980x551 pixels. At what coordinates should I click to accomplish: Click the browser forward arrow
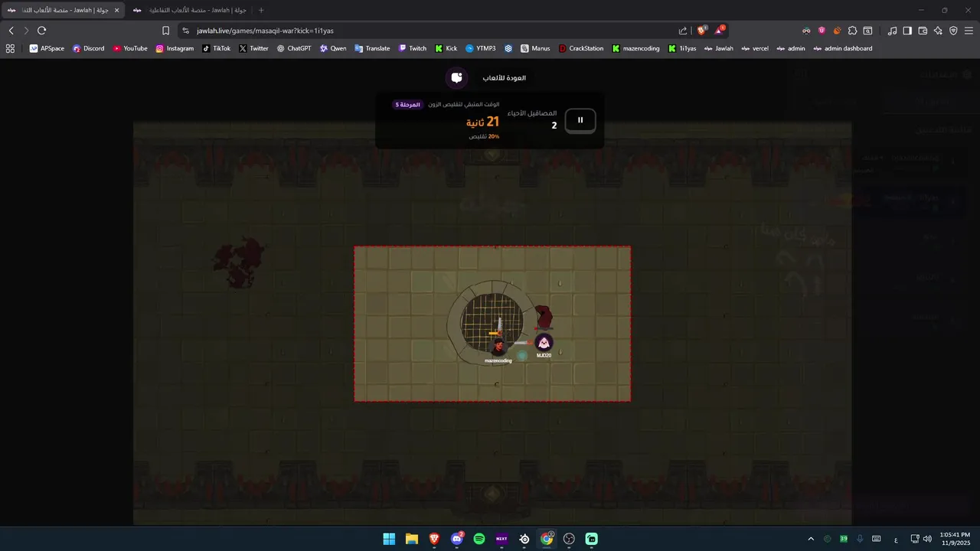coord(26,31)
